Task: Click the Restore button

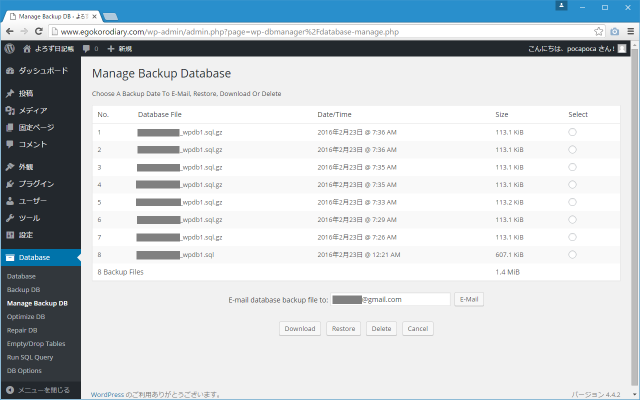Action: click(343, 328)
